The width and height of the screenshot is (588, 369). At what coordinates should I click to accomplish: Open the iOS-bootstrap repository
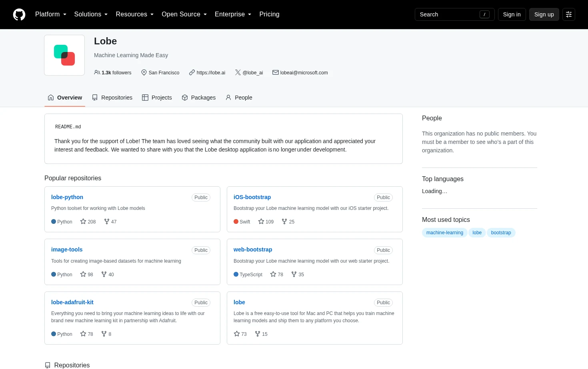point(252,197)
